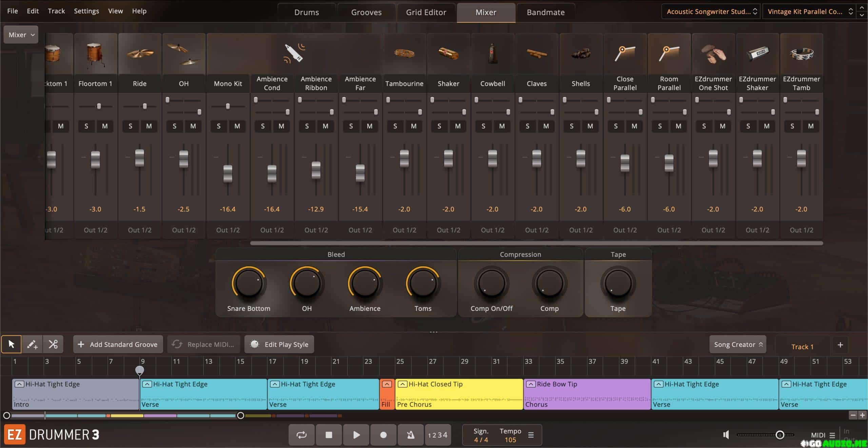This screenshot has width=868, height=448.
Task: Expand the Chorus Ride Bow Tip block
Action: click(531, 384)
